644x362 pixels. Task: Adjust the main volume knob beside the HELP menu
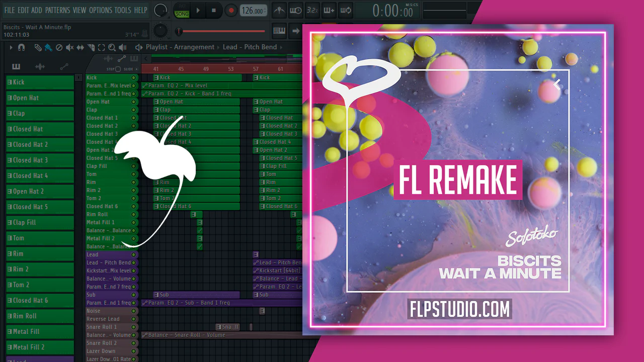tap(160, 10)
